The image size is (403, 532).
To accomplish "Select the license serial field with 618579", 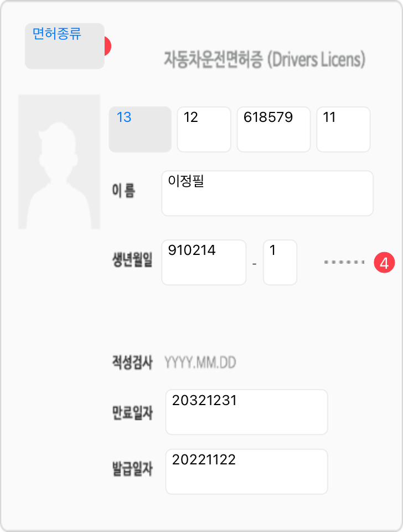I will click(x=273, y=129).
